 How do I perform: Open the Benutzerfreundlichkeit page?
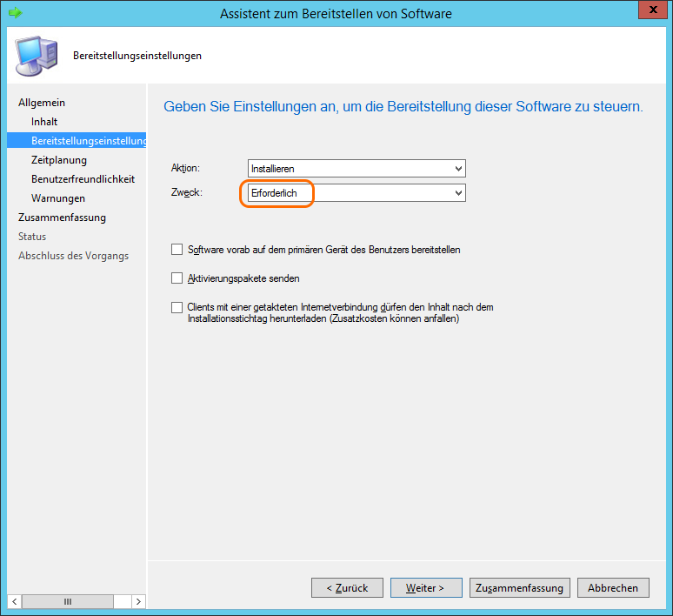(x=83, y=179)
